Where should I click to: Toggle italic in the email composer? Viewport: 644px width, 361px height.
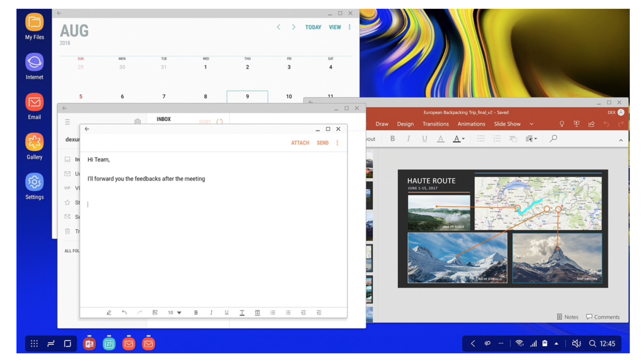[211, 313]
